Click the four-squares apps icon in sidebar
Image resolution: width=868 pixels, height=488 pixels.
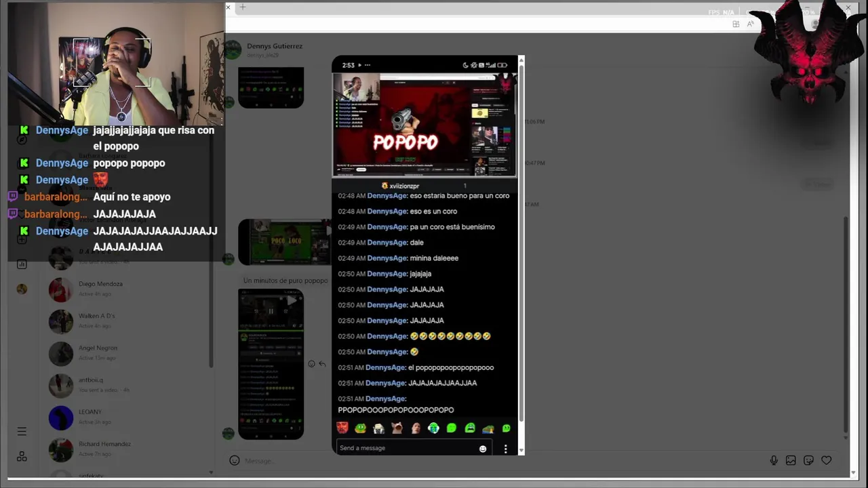point(22,457)
